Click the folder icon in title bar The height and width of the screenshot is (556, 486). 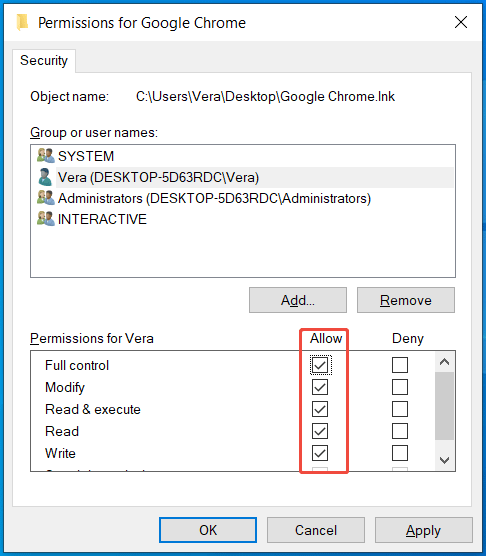coord(22,23)
